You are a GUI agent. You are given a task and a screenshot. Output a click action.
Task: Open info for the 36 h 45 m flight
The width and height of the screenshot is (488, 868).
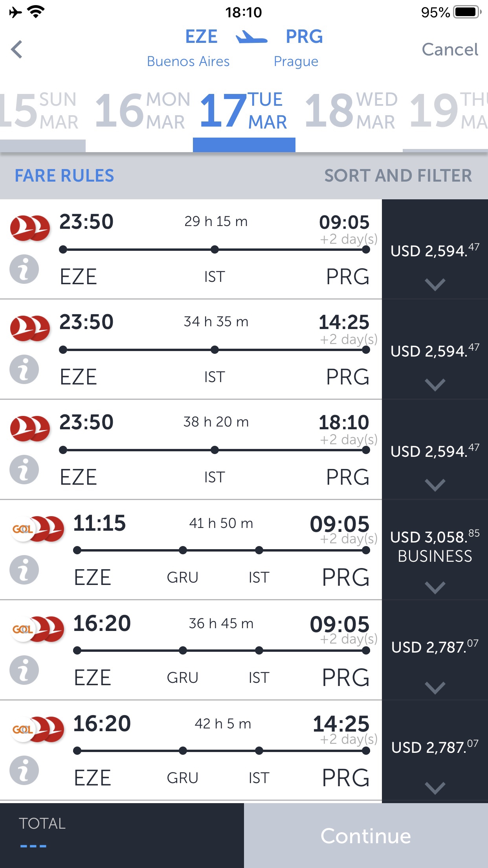[x=24, y=670]
